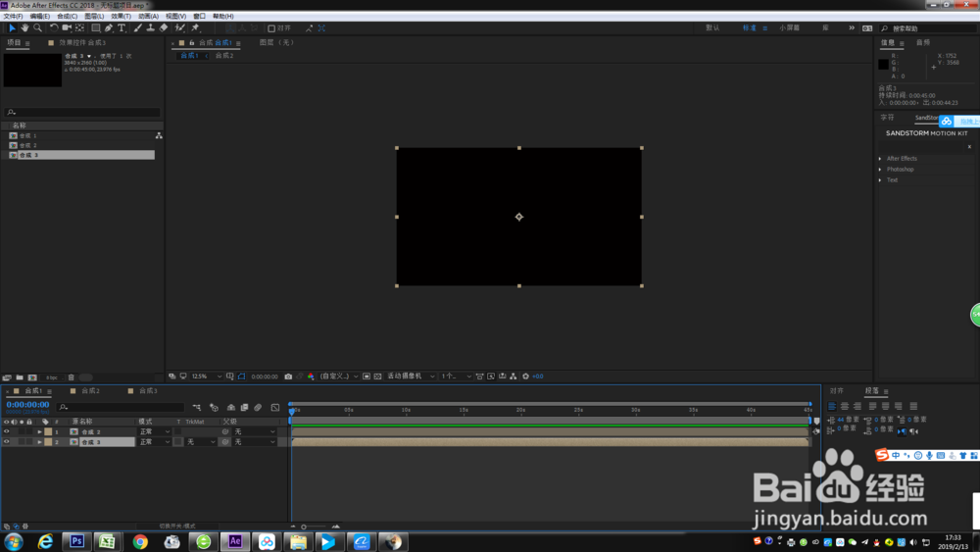This screenshot has width=980, height=552.
Task: Switch to 小屏幕 workspace
Action: tap(789, 28)
